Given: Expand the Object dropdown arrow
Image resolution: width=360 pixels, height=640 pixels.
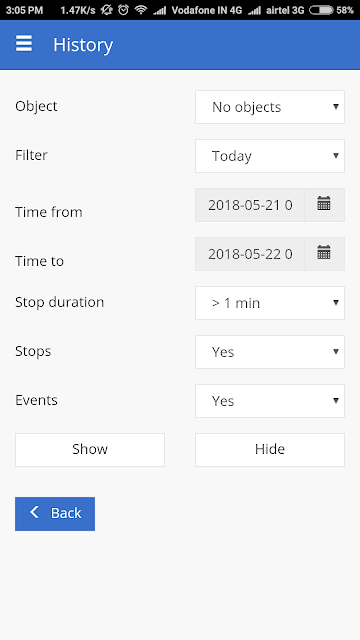Looking at the screenshot, I should (x=336, y=107).
